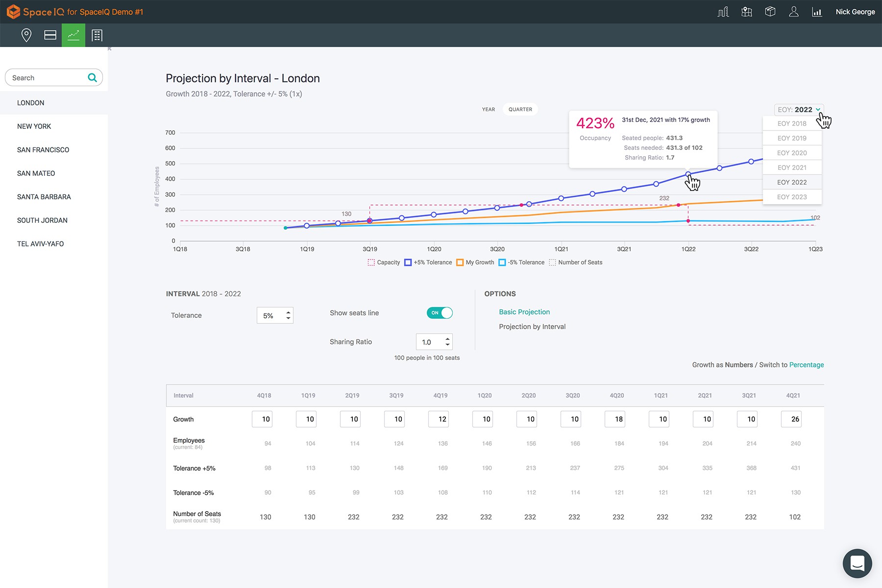Switch to the QUARTER tab
882x588 pixels.
pyautogui.click(x=520, y=109)
